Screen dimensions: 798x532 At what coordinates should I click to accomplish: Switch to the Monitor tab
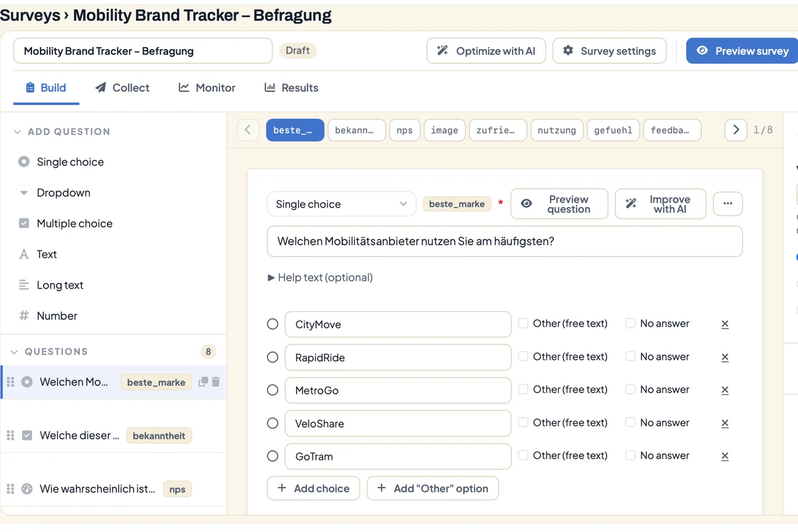pyautogui.click(x=207, y=88)
